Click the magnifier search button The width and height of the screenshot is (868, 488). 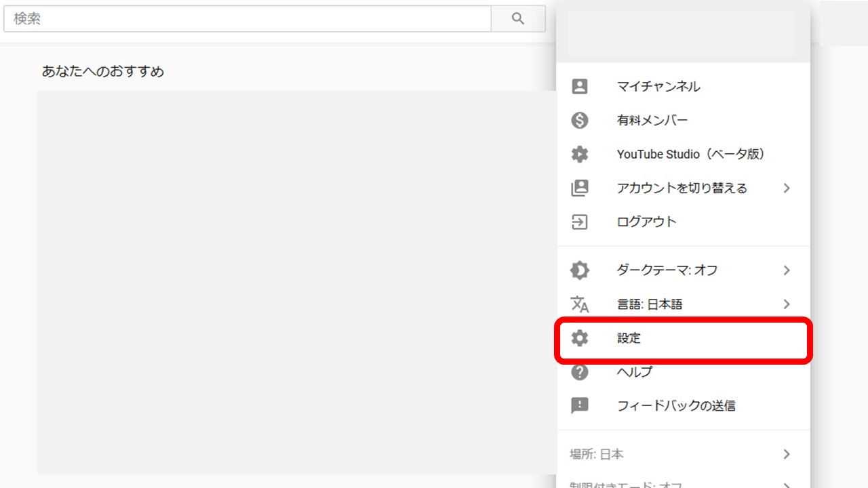point(518,19)
